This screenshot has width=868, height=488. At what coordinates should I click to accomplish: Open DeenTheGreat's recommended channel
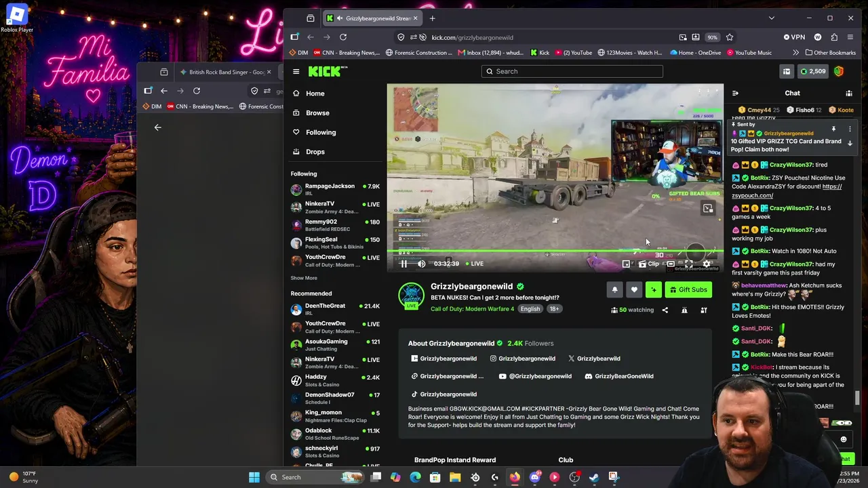point(336,309)
